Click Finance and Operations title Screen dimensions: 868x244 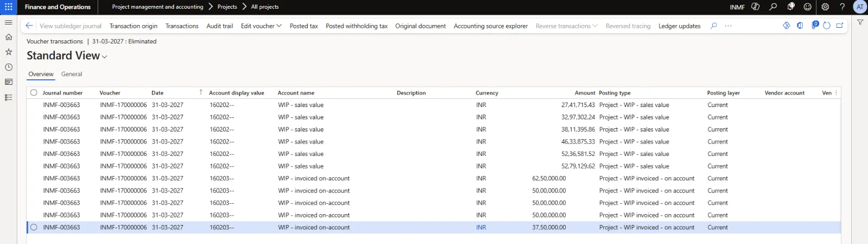tap(58, 7)
